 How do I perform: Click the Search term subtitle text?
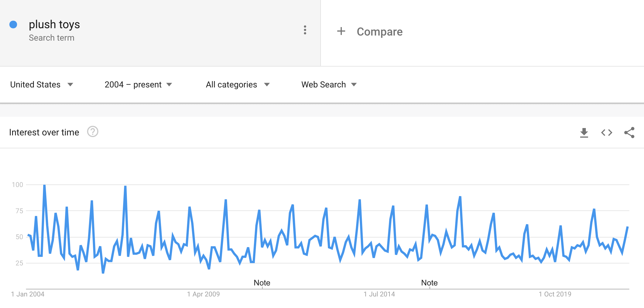pos(51,38)
